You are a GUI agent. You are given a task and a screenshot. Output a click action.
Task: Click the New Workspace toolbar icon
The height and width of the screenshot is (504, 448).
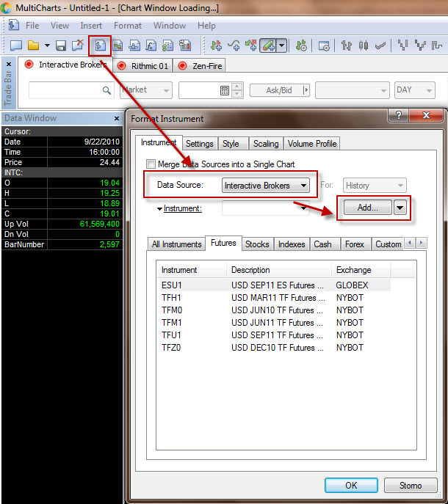[x=16, y=45]
